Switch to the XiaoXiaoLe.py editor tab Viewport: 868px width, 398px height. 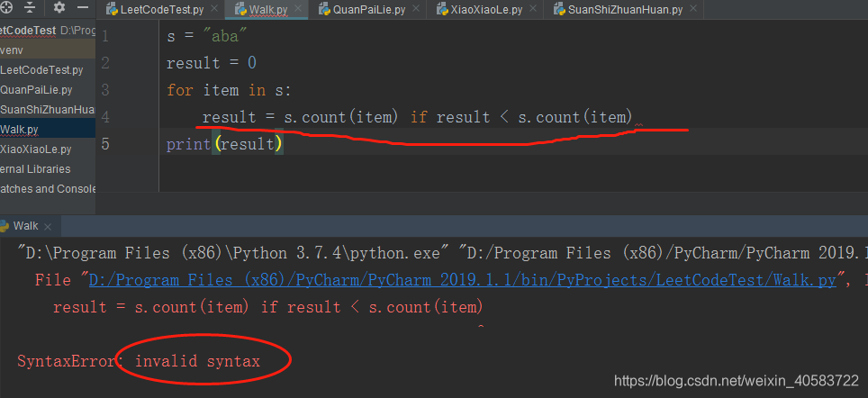(486, 9)
